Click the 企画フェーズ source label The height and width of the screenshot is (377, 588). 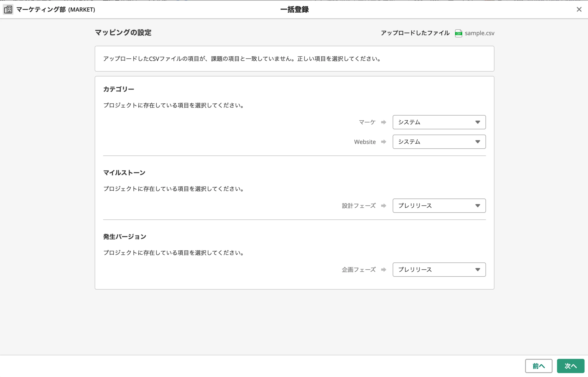[359, 270]
